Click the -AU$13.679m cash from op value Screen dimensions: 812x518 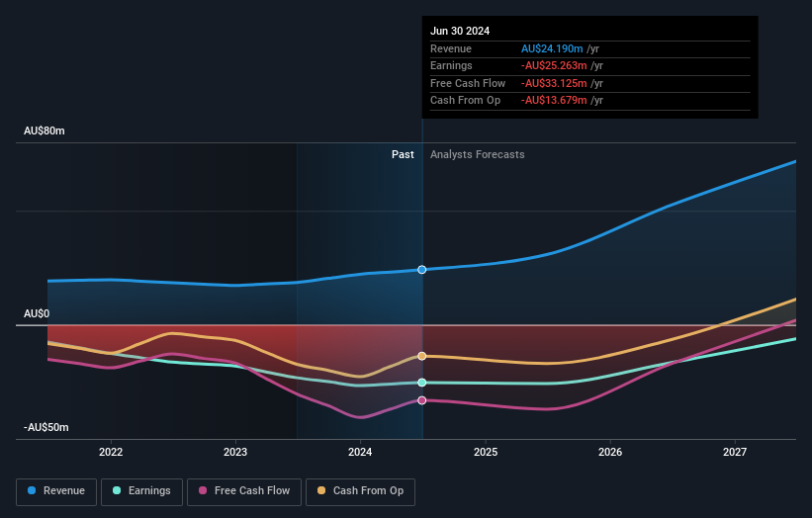click(x=554, y=101)
